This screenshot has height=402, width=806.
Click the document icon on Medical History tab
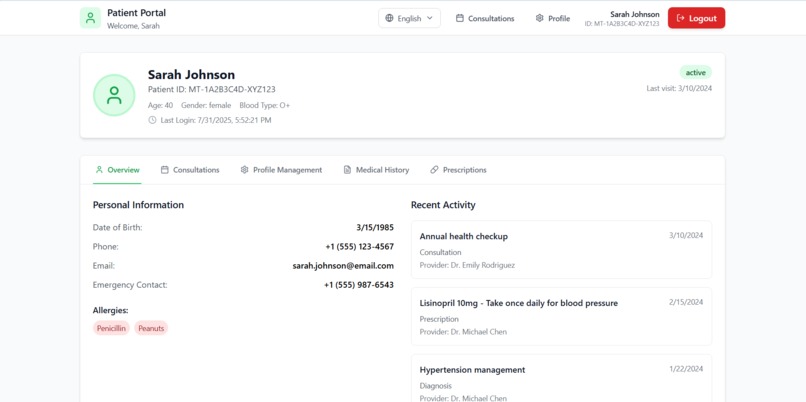coord(347,170)
